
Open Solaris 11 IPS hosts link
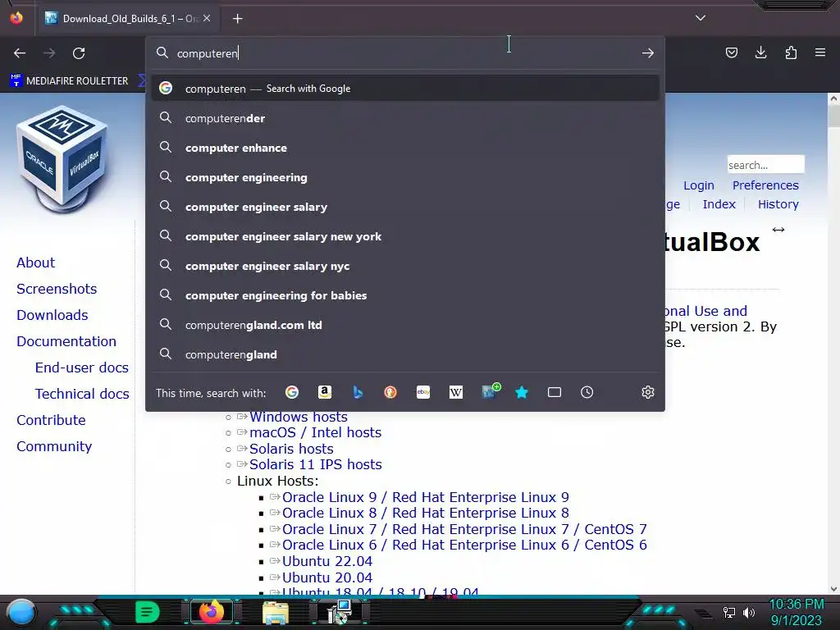316,464
